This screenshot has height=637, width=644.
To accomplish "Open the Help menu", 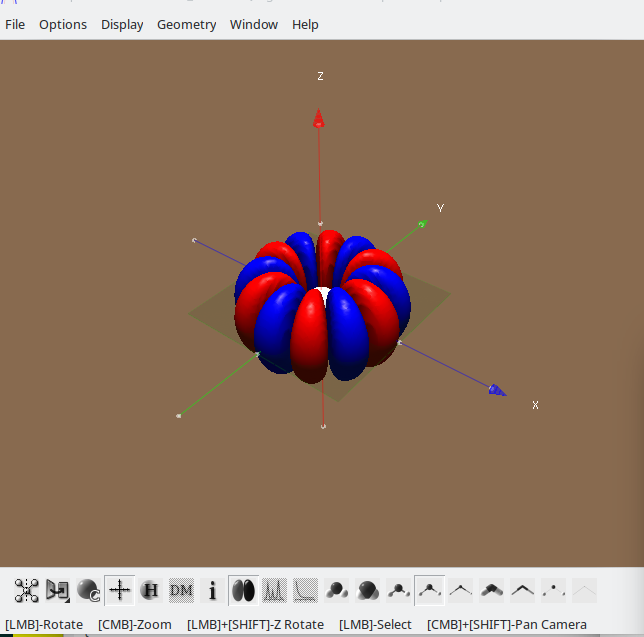I will click(305, 24).
